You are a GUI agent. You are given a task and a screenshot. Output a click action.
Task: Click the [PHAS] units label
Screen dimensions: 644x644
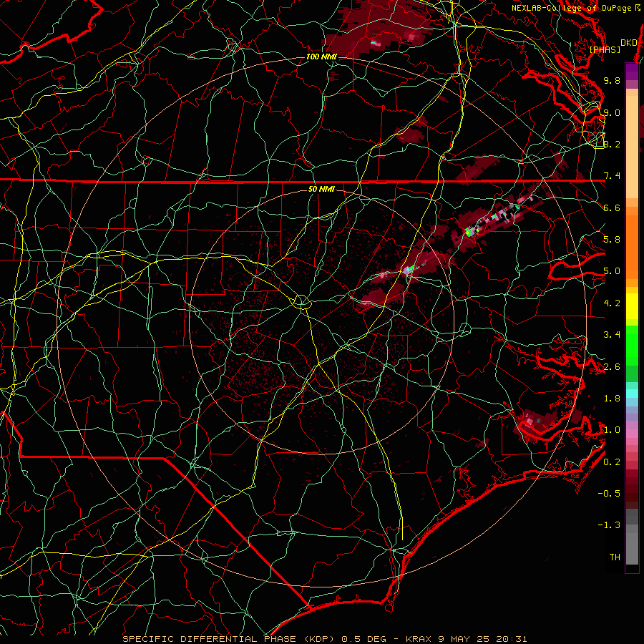pos(605,49)
